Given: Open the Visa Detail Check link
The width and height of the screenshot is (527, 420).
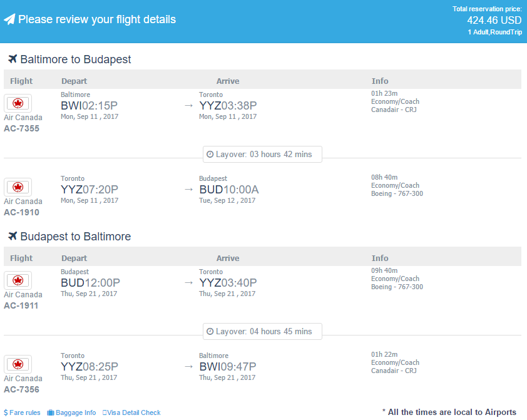Looking at the screenshot, I should click(x=131, y=412).
